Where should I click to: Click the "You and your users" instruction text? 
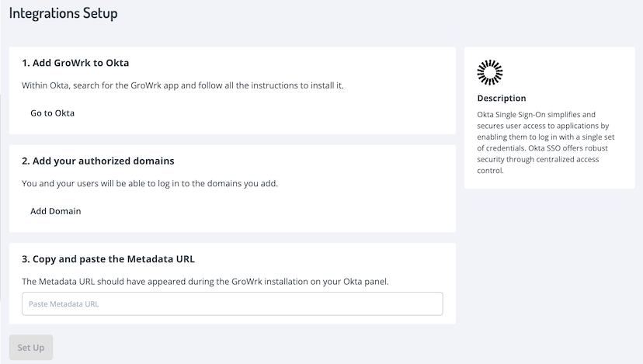pos(150,184)
